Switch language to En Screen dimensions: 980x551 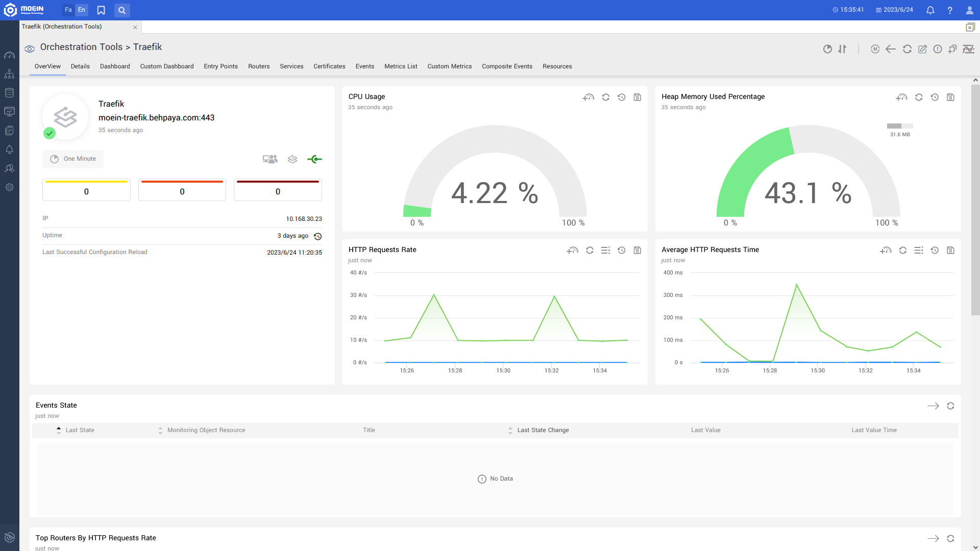[81, 10]
